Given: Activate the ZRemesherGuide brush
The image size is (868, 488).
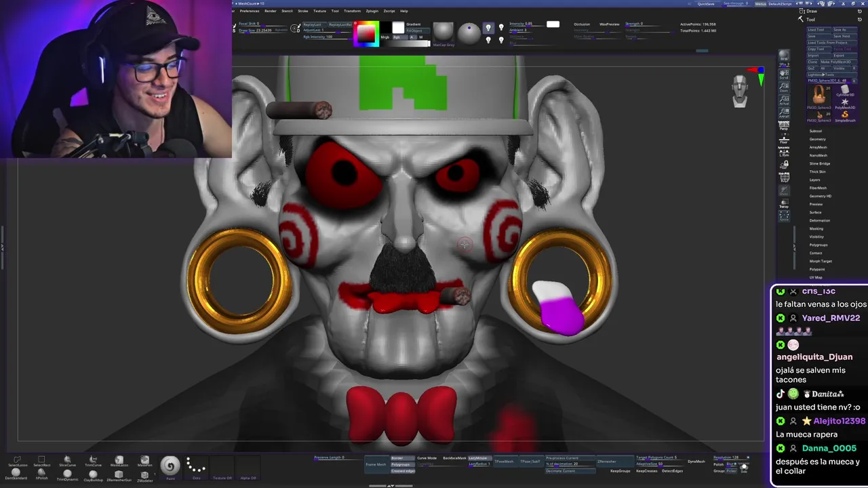Looking at the screenshot, I should pos(119,475).
